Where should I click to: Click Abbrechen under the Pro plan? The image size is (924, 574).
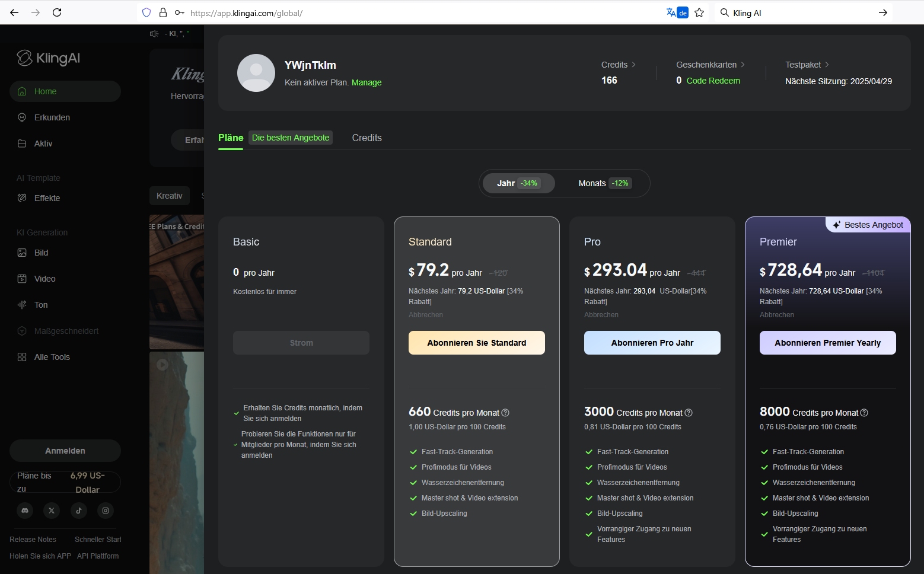pyautogui.click(x=601, y=315)
